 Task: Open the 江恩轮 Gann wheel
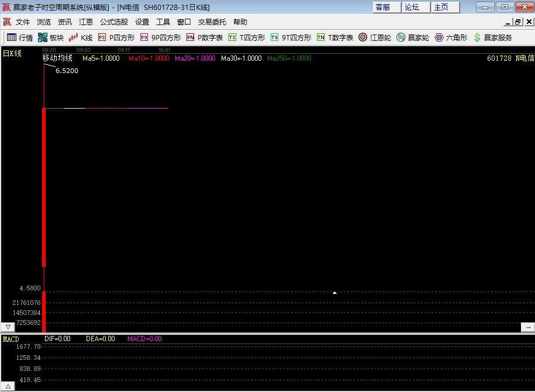click(x=375, y=37)
